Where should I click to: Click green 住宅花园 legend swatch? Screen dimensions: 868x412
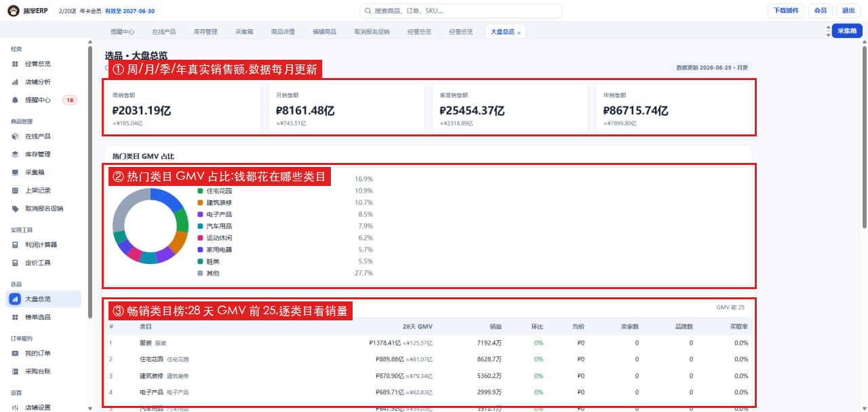click(x=200, y=191)
